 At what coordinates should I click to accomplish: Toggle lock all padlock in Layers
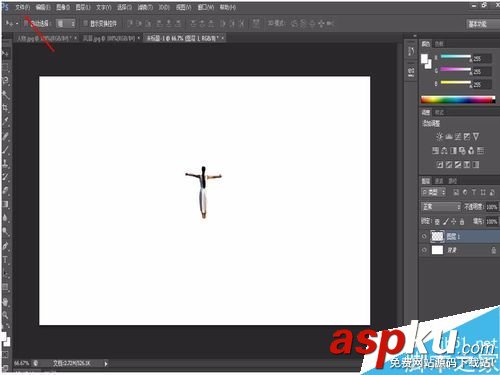[x=462, y=221]
